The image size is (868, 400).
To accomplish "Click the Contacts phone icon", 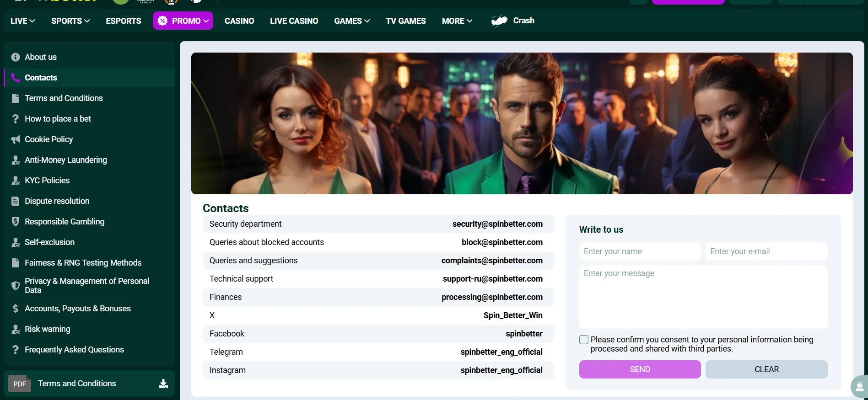I will 16,78.
